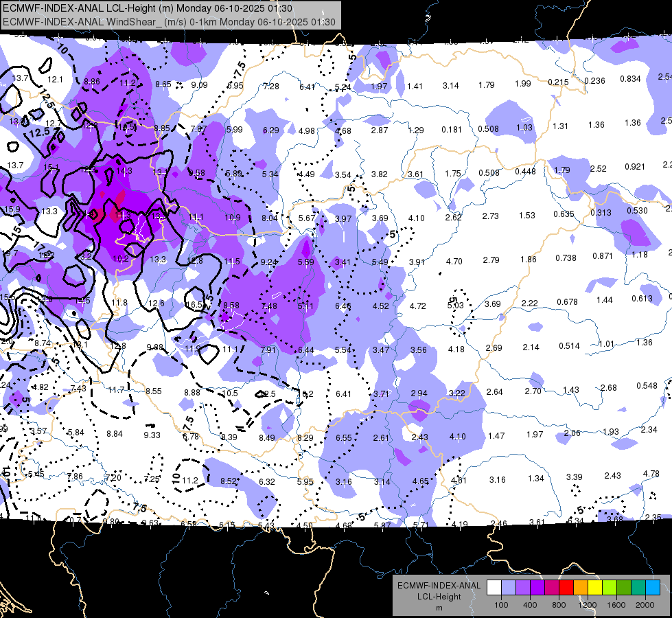This screenshot has width=672, height=618.
Task: Select the yellow legend color box
Action: 595,588
